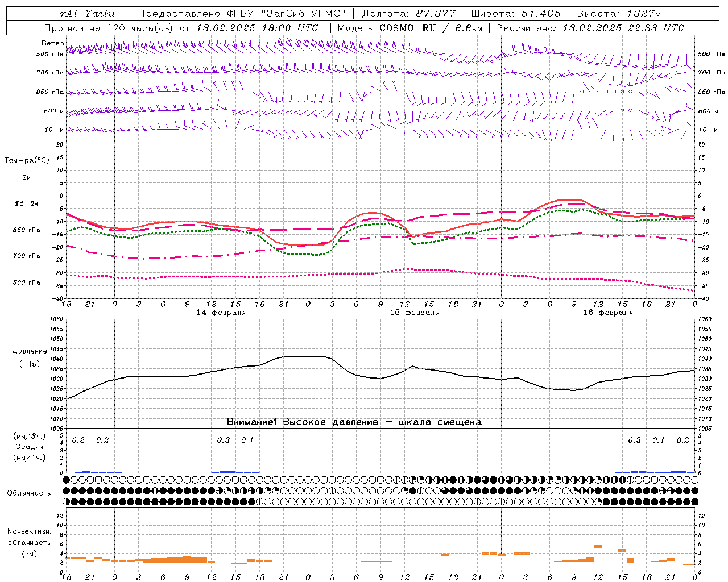
Task: Click the Прогноз на 120 часа(ов) label
Action: tap(109, 28)
